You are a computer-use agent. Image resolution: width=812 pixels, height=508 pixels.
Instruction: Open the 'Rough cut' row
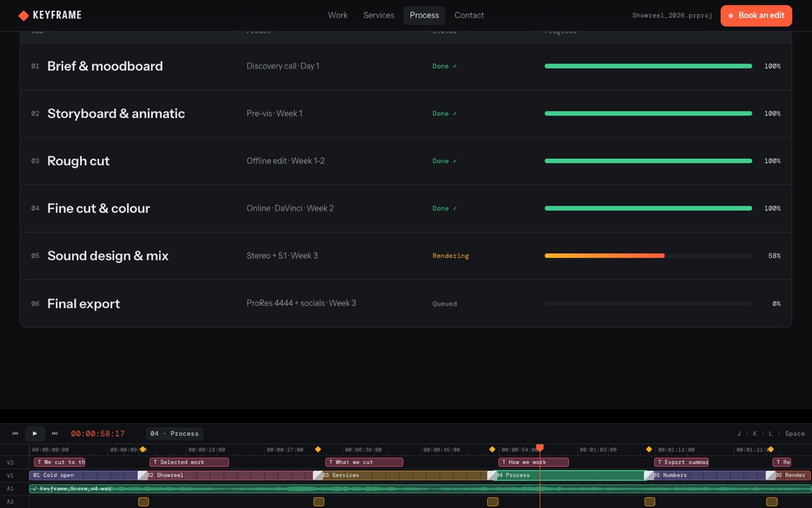pyautogui.click(x=406, y=161)
